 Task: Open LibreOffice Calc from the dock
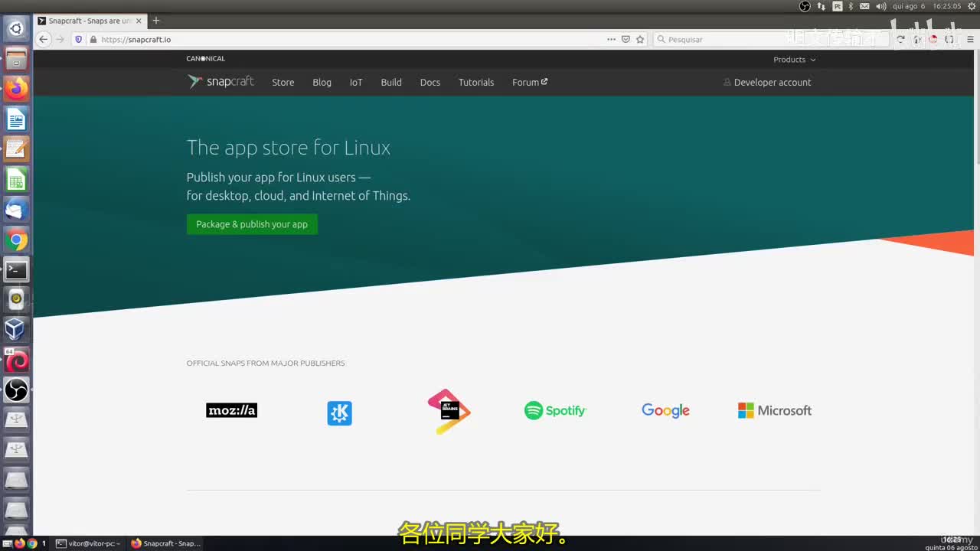click(16, 179)
